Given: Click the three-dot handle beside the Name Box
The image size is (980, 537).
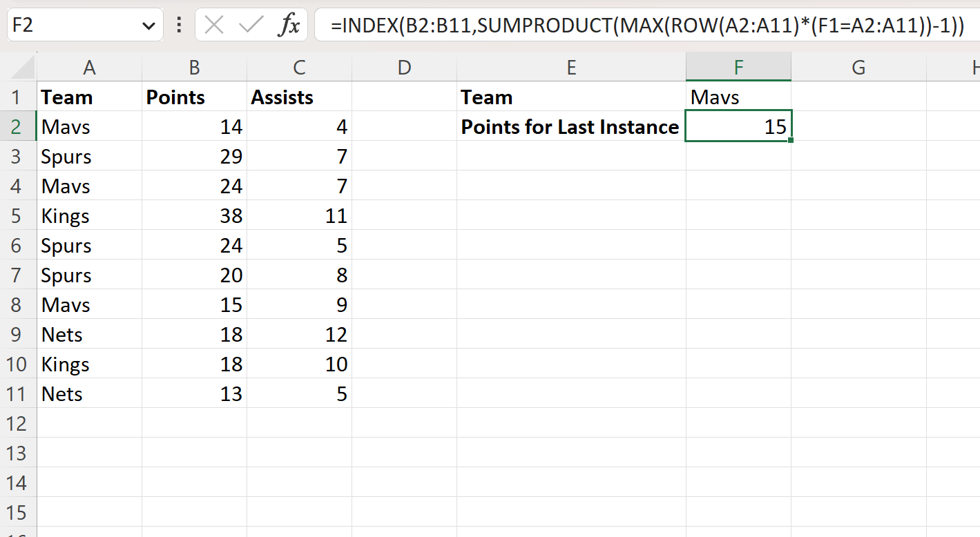Looking at the screenshot, I should 180,26.
